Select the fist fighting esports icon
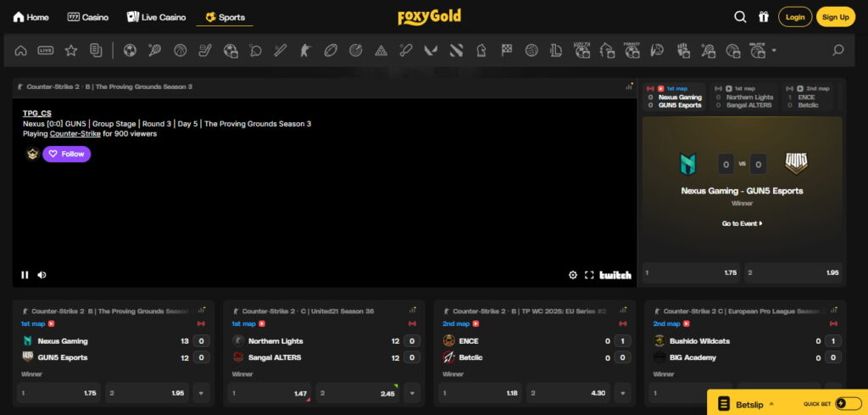Image resolution: width=868 pixels, height=415 pixels. [682, 50]
